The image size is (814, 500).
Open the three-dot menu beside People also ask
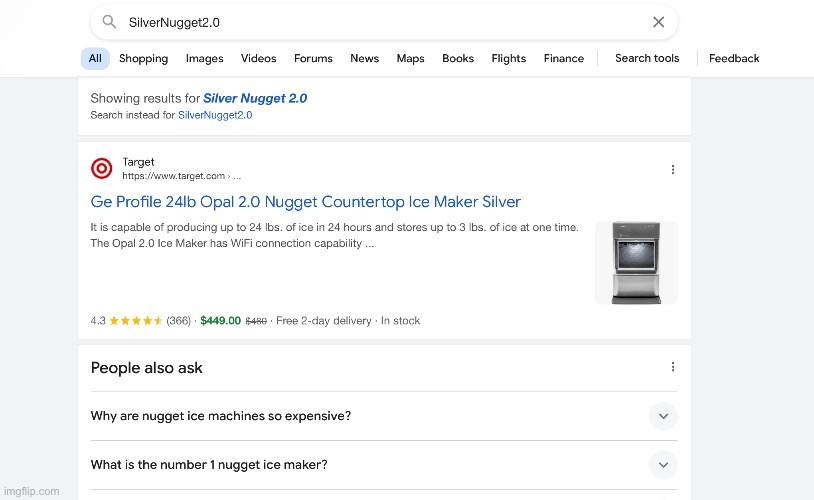pos(673,367)
